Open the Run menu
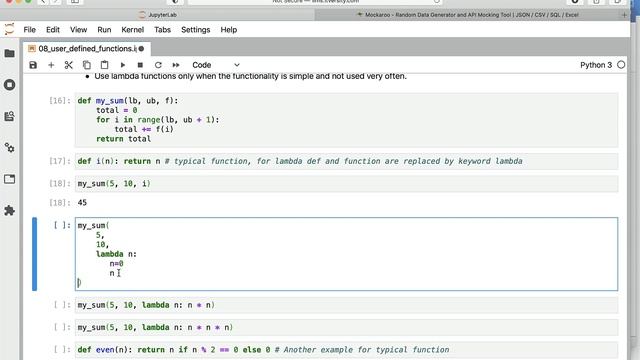Image resolution: width=640 pixels, height=360 pixels. [x=104, y=30]
